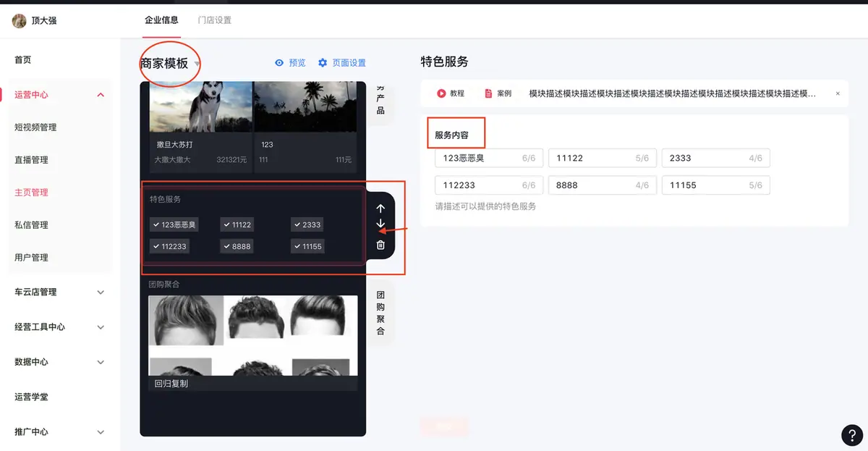Open the 预览 eye icon
The height and width of the screenshot is (451, 868).
click(279, 63)
